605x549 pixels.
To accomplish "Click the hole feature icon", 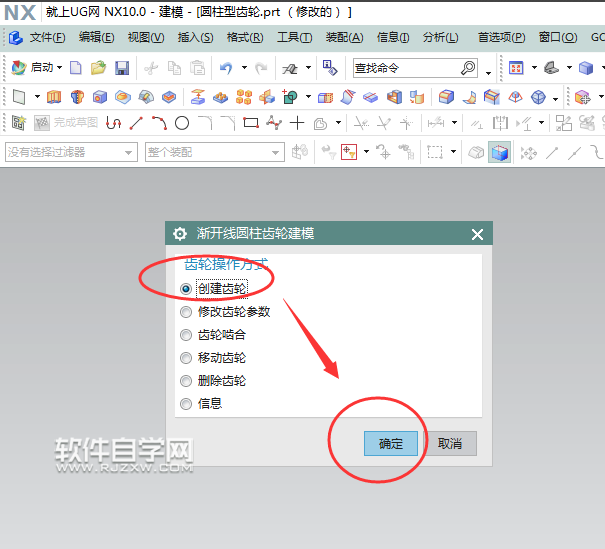I will pos(100,97).
